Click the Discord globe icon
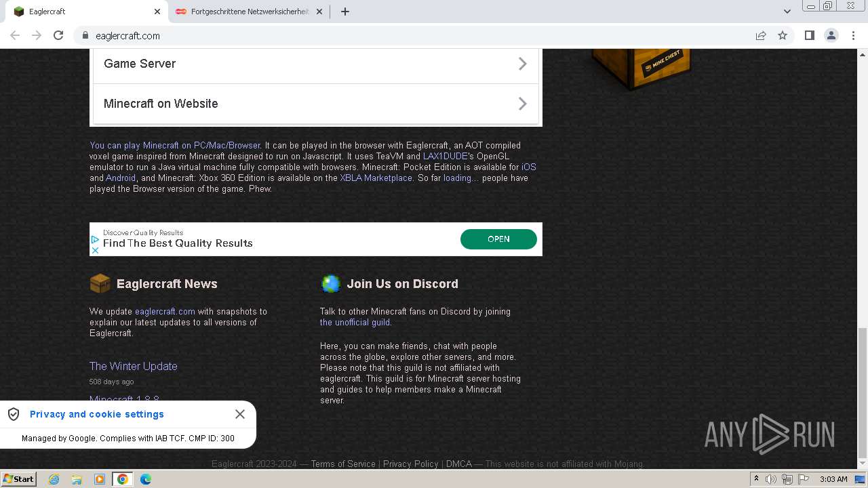868x488 pixels. (x=331, y=283)
